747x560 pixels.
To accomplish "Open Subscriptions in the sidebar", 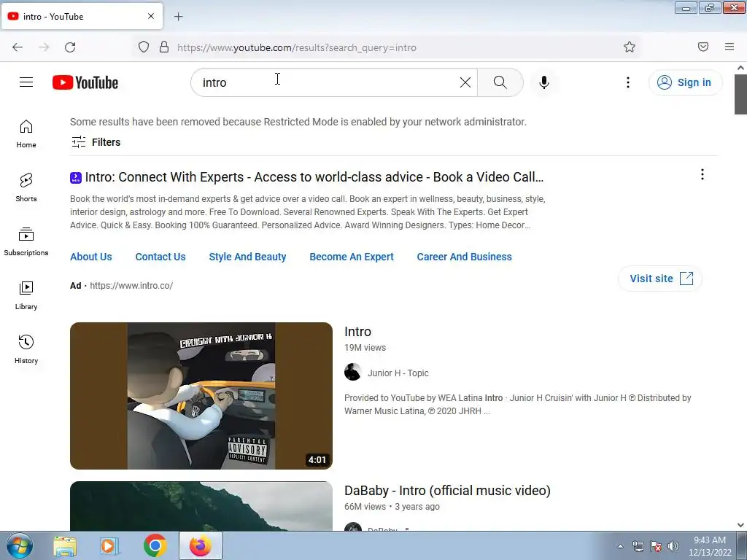I will [26, 241].
